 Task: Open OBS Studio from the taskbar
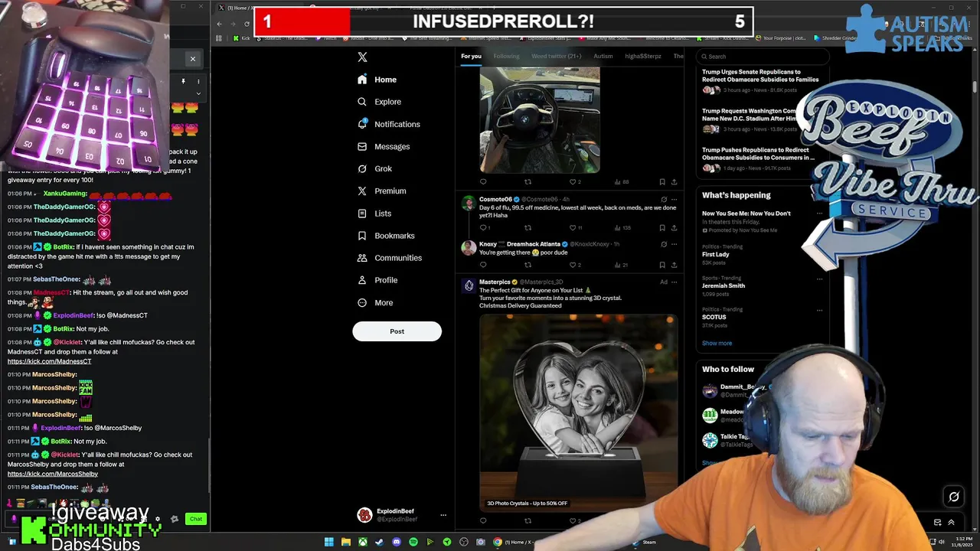tap(464, 542)
